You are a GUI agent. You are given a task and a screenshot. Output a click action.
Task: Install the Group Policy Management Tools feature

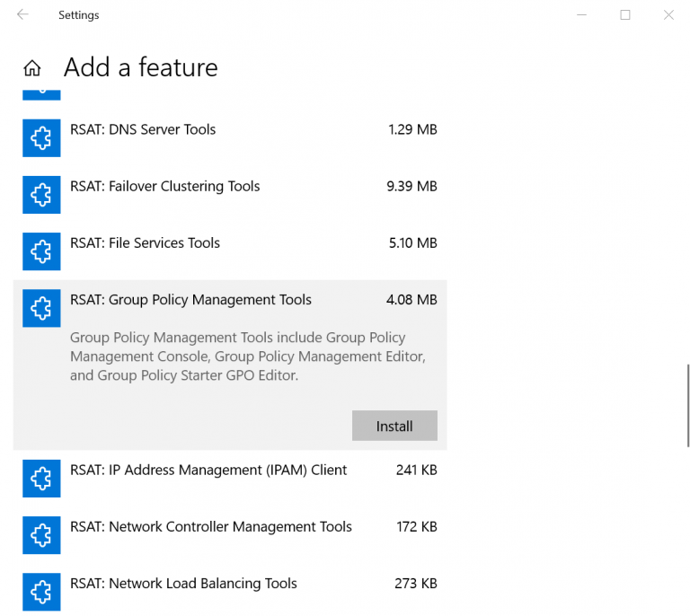[394, 427]
